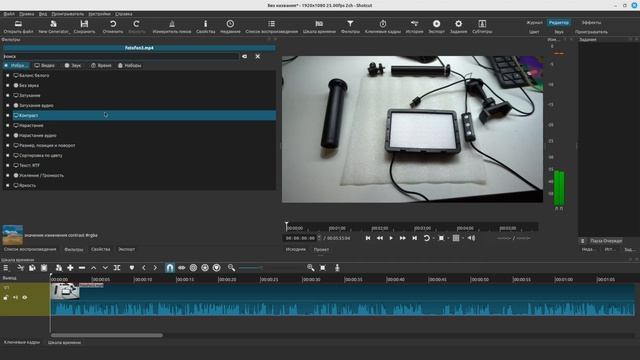
Task: Click the split at playhead icon
Action: [x=117, y=268]
